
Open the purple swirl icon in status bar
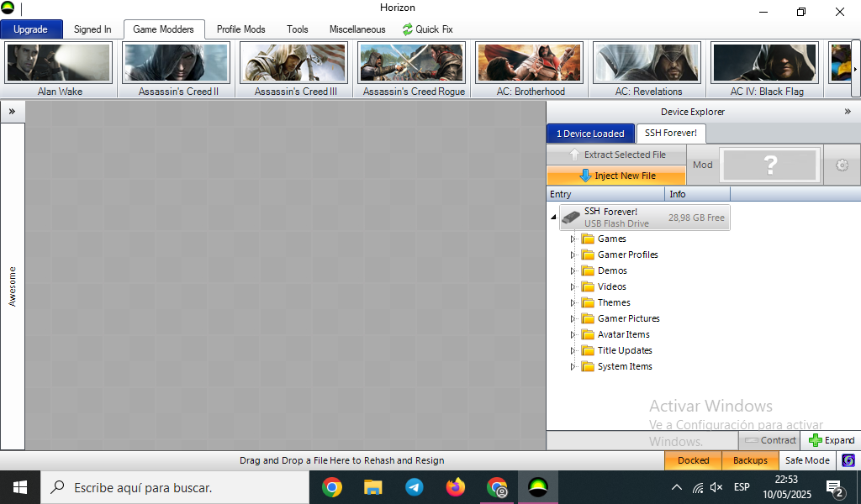[848, 460]
